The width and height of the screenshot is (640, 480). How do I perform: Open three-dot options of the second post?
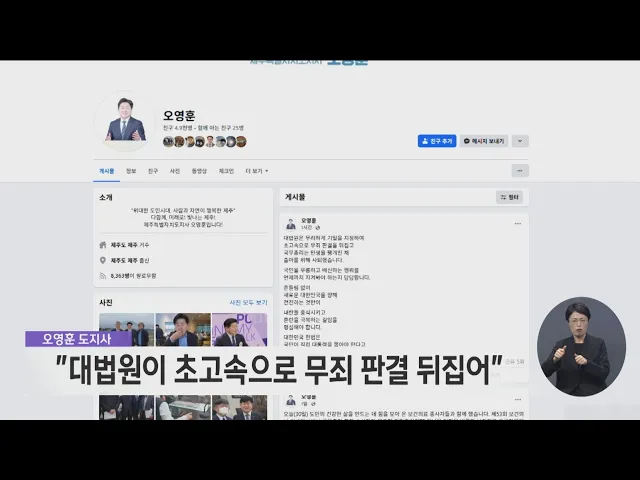pos(518,400)
